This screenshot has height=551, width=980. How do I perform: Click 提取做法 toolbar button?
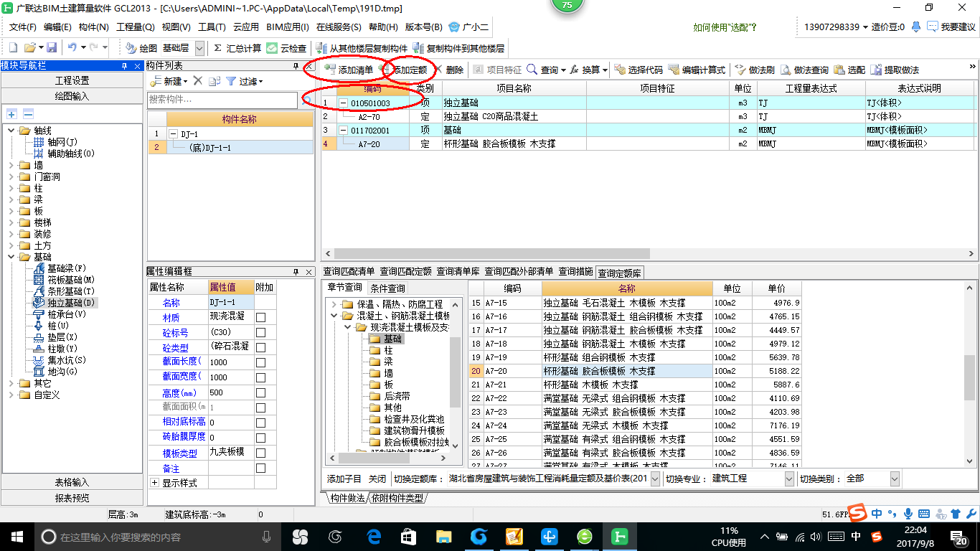click(895, 70)
